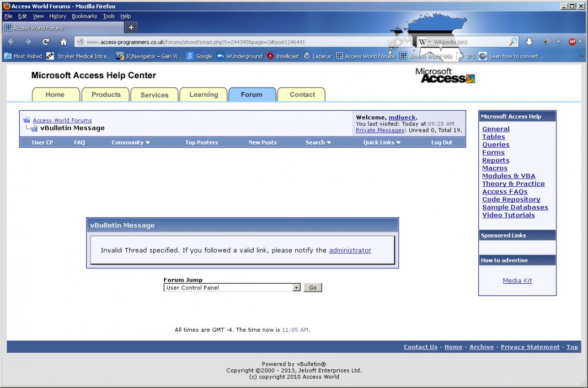Switch to the Services site tab

click(x=154, y=94)
